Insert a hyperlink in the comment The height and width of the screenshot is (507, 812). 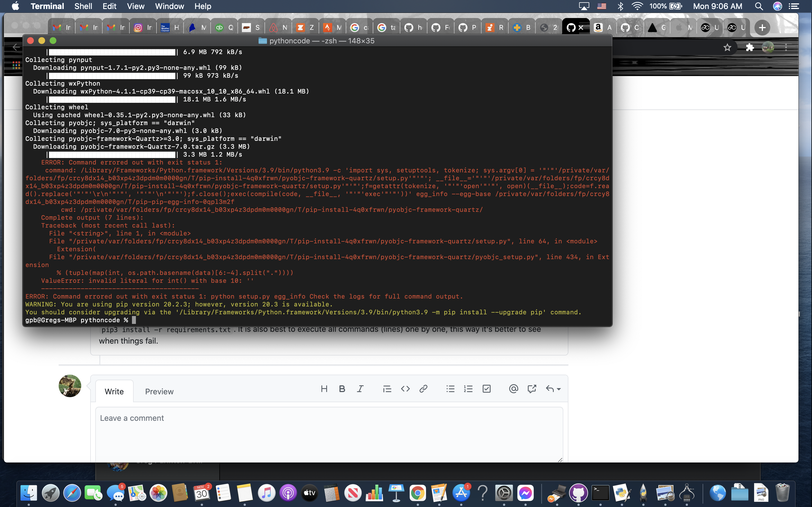point(423,389)
